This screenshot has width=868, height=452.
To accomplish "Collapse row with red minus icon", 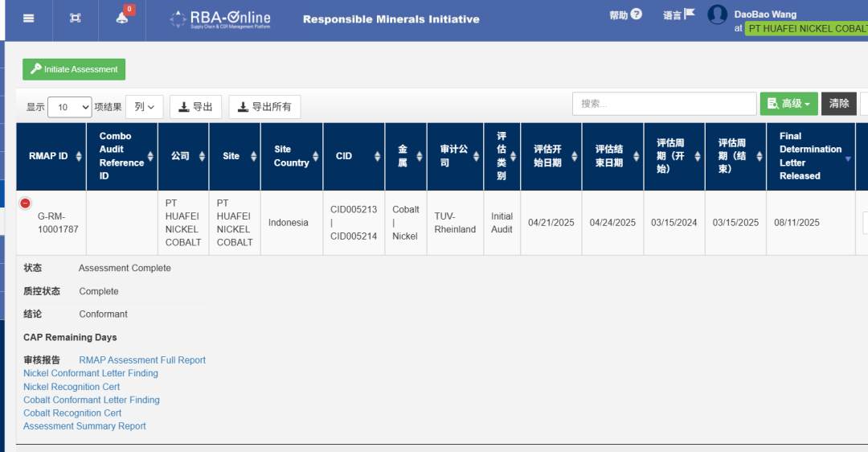I will pyautogui.click(x=26, y=203).
